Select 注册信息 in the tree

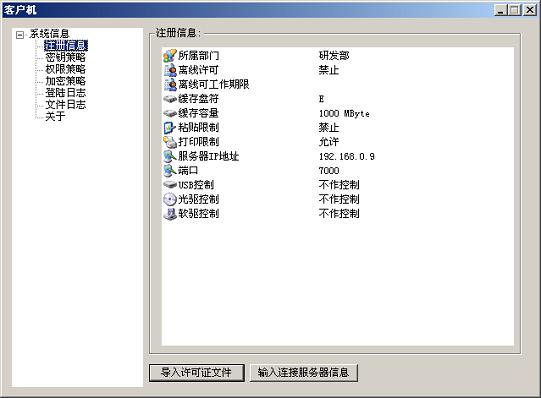click(66, 46)
